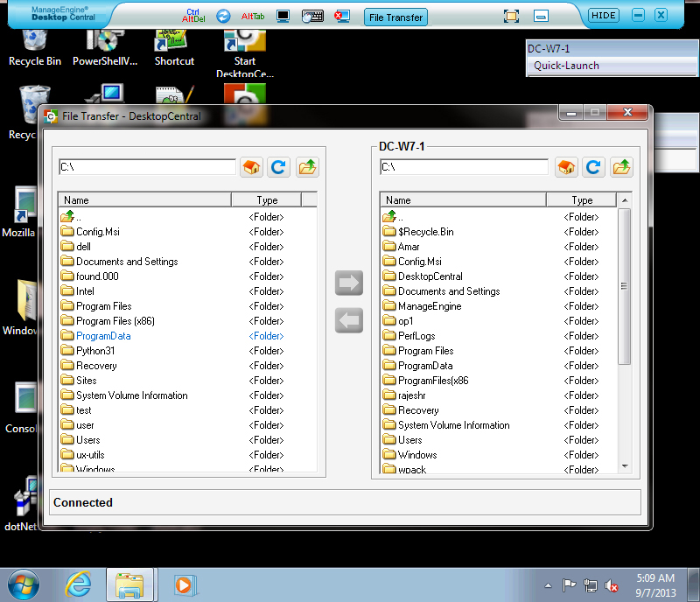Transfer selected item to local with left arrow
The image size is (700, 602).
click(348, 320)
